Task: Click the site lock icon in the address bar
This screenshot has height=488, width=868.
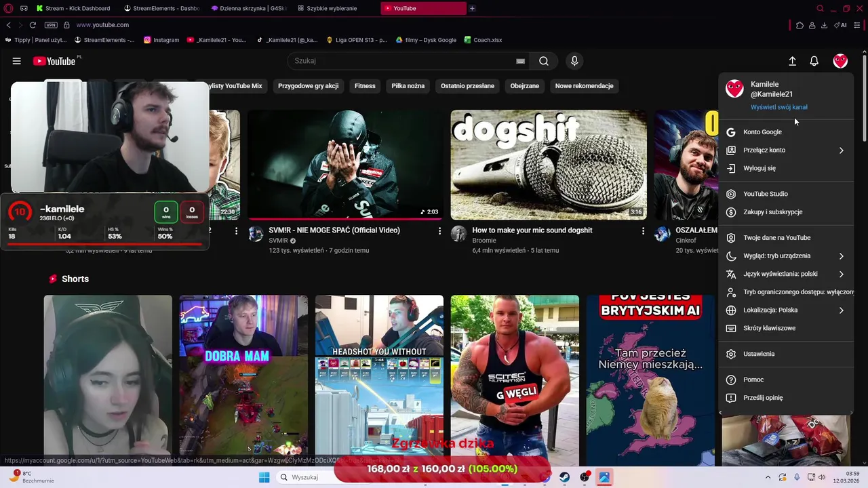Action: point(66,25)
